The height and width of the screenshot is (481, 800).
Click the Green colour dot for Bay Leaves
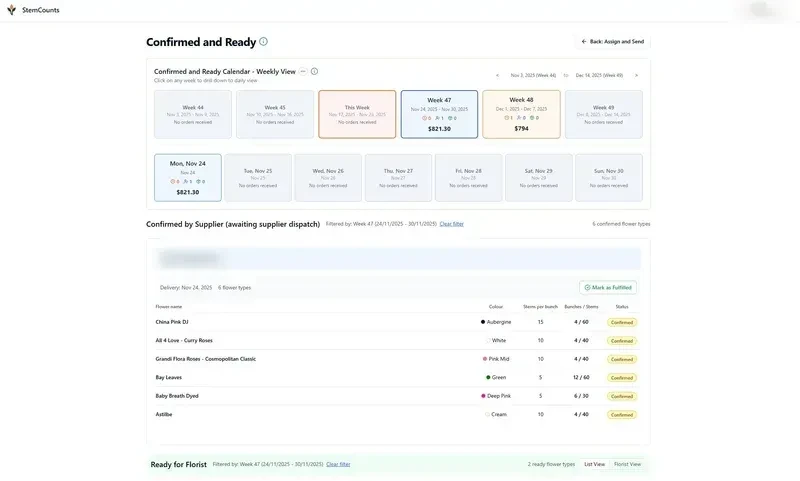[x=488, y=377]
